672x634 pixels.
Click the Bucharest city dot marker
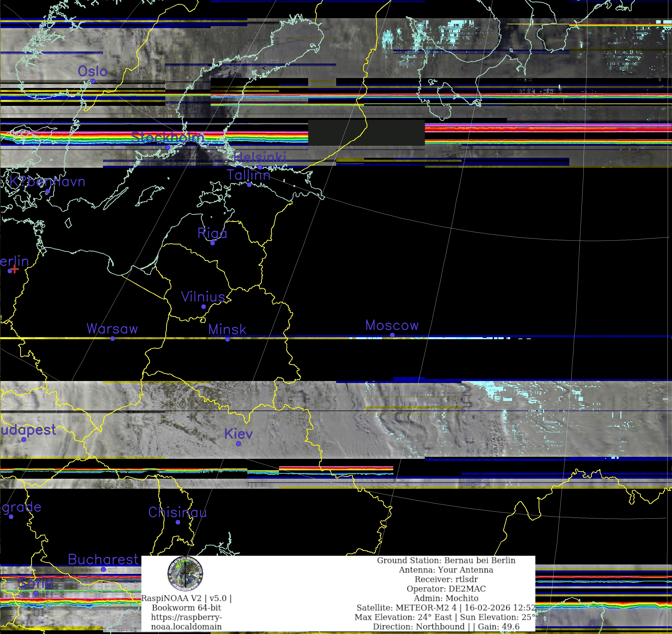[x=103, y=569]
